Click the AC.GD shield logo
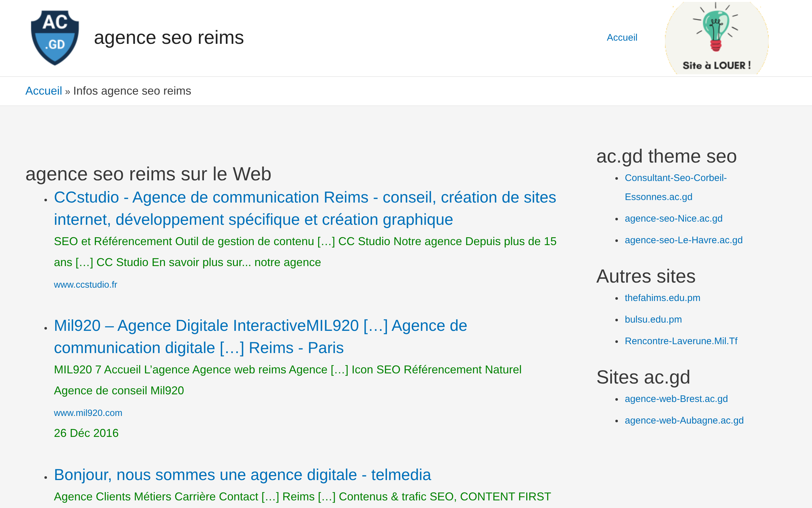 [x=55, y=38]
